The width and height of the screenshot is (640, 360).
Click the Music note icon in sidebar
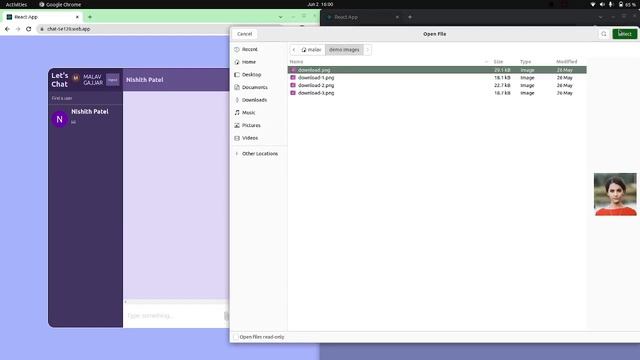(237, 113)
